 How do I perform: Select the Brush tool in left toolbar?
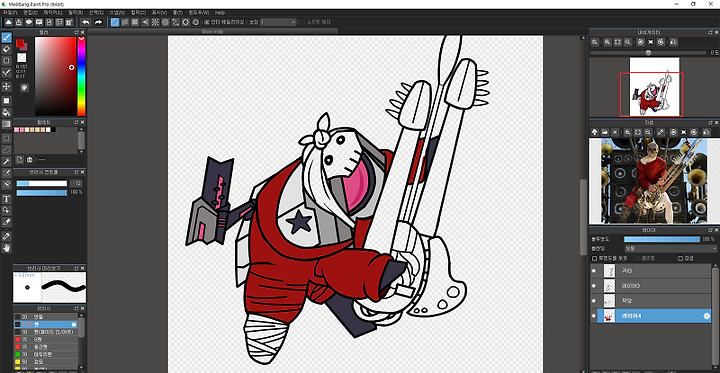6,37
